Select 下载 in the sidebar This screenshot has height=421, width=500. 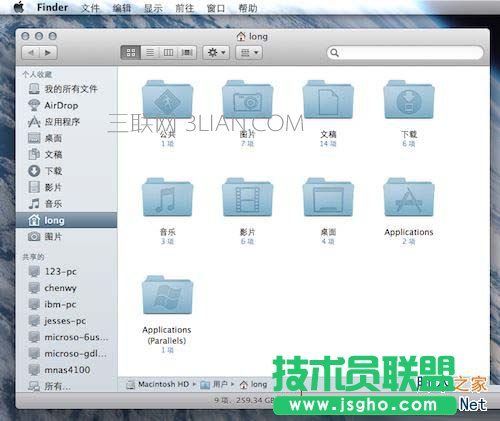[x=67, y=171]
